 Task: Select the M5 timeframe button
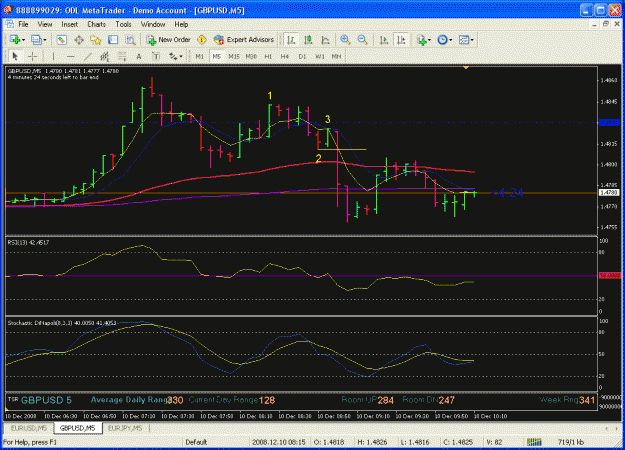click(216, 57)
